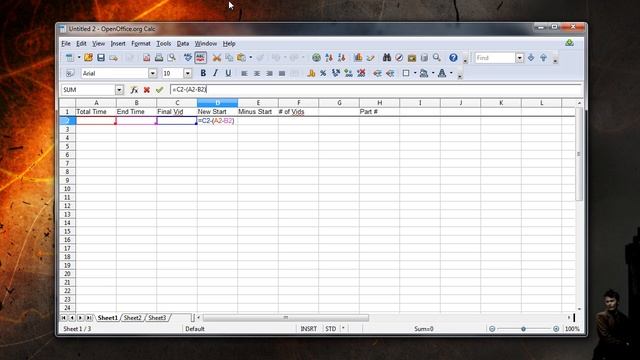Expand the font size dropdown
The width and height of the screenshot is (640, 360).
[187, 73]
